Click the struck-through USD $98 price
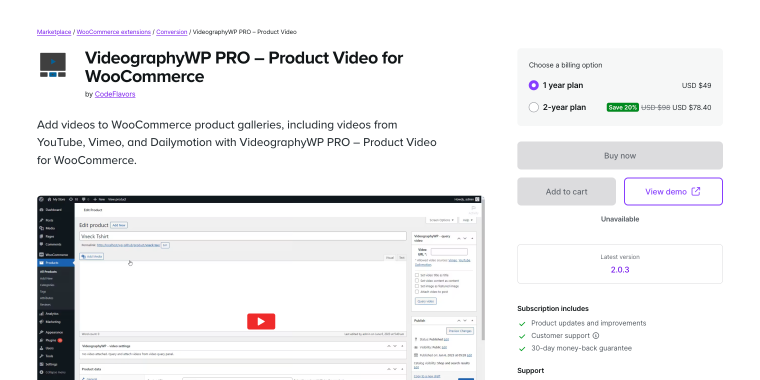This screenshot has height=380, width=760. pos(656,107)
